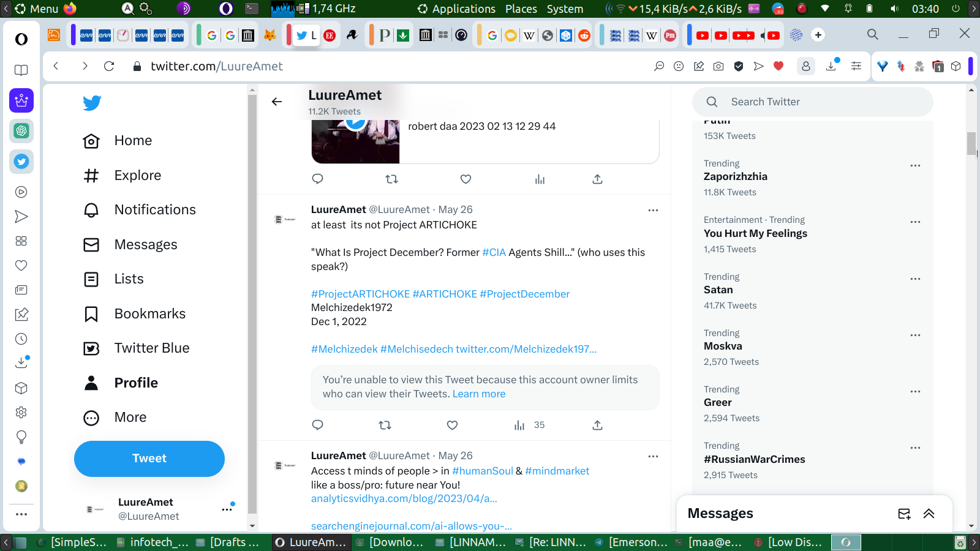This screenshot has height=551, width=980.
Task: Add the page to bookmarks with the heart
Action: (x=778, y=66)
